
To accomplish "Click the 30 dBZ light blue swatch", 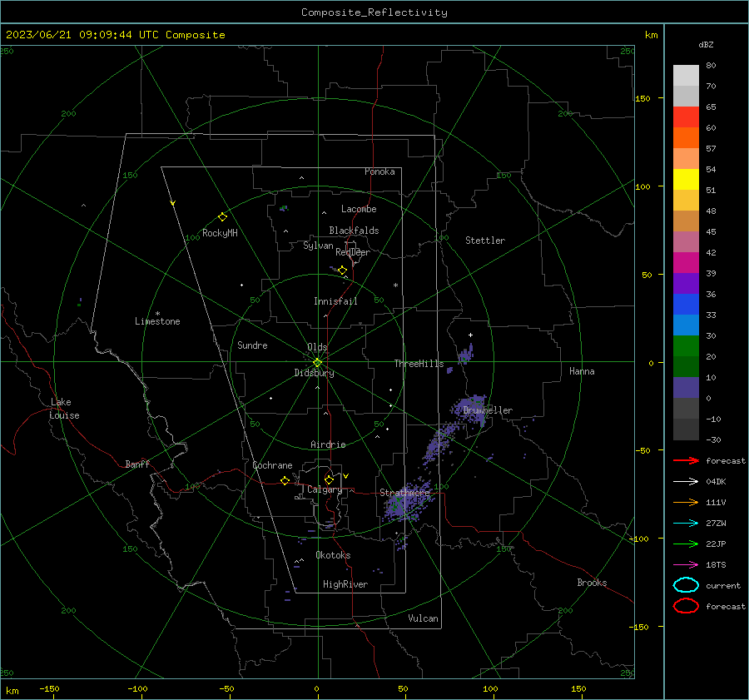I will (686, 325).
